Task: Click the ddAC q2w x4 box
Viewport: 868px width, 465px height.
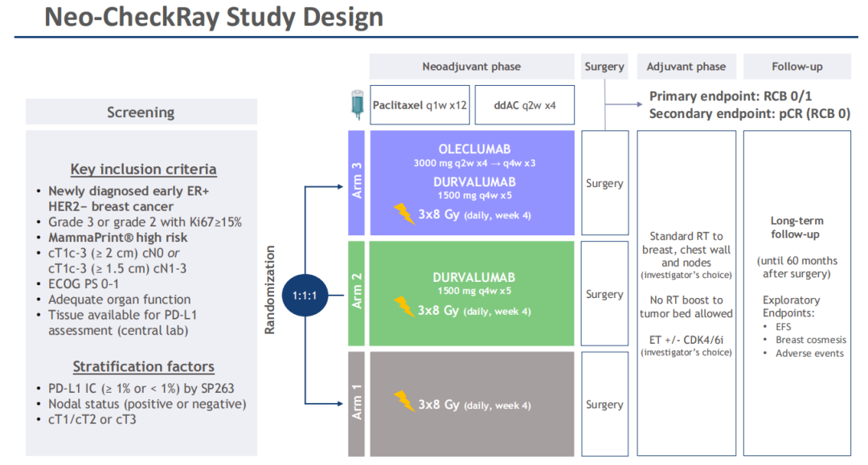Action: [524, 105]
